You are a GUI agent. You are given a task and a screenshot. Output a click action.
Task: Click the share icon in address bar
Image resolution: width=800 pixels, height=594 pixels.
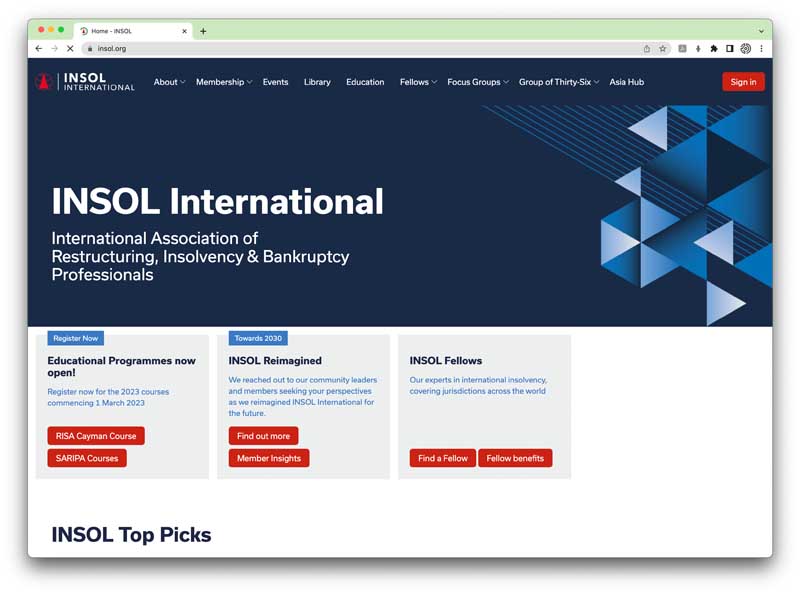coord(646,48)
